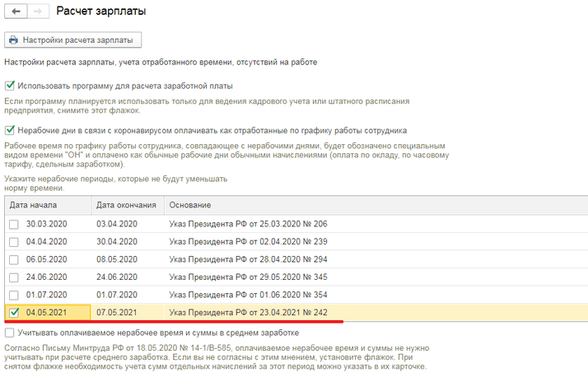This screenshot has width=588, height=377.
Task: Uncheck the 04.05.2021 period row checkbox
Action: pyautogui.click(x=14, y=313)
